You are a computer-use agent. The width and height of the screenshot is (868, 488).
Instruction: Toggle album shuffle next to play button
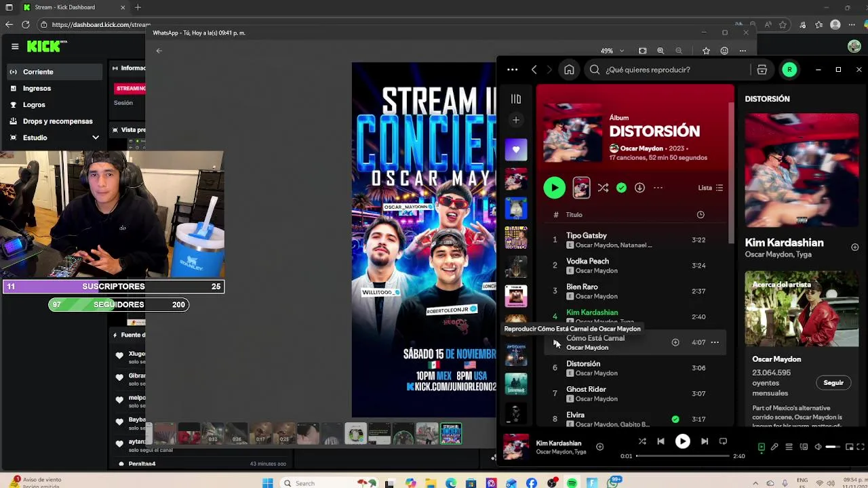(603, 188)
